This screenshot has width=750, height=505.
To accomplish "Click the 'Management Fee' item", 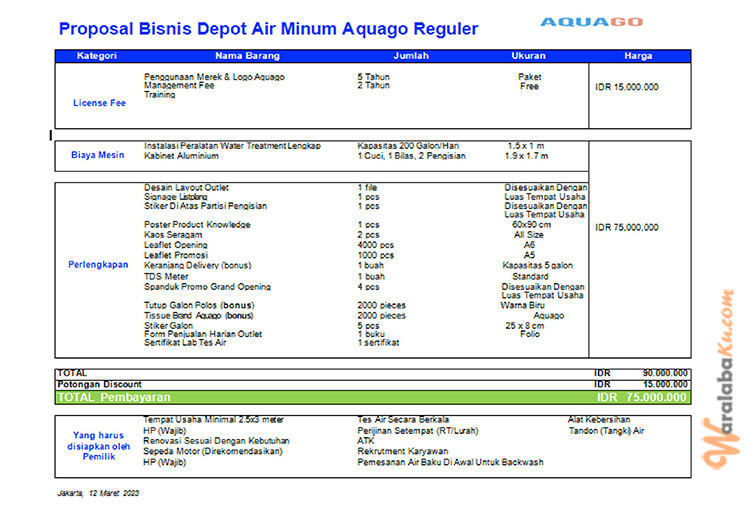I will click(x=179, y=86).
